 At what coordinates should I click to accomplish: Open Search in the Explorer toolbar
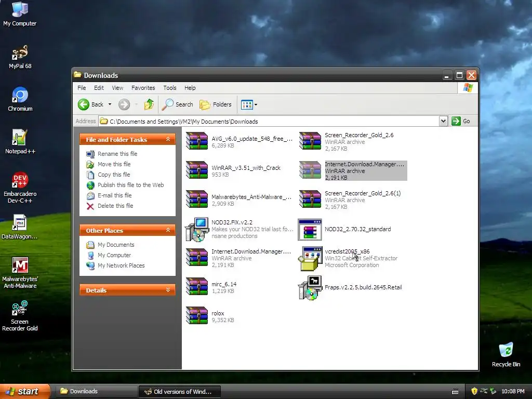point(178,104)
